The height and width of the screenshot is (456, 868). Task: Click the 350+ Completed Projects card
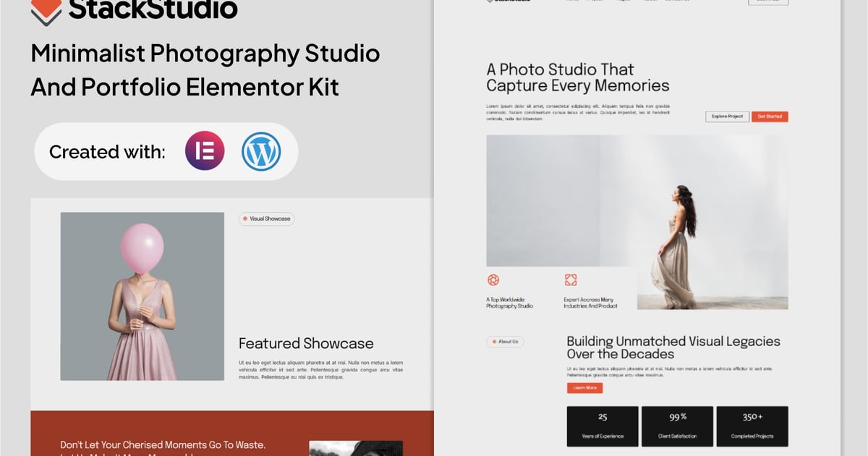point(752,426)
